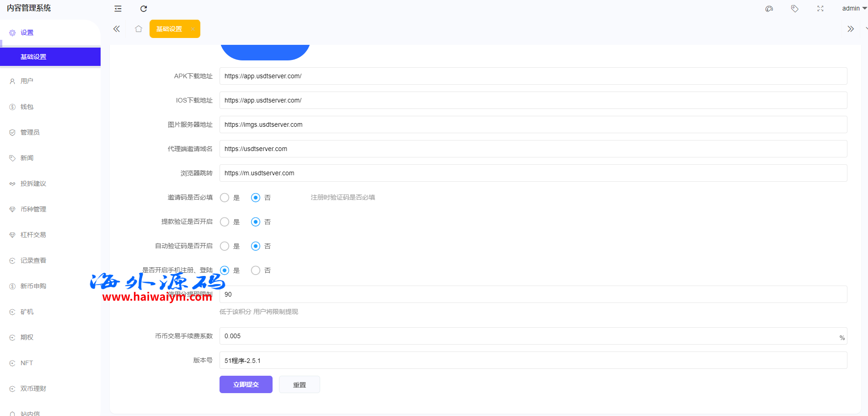868x416 pixels.
Task: Expand the 币种管理 sidebar menu
Action: tap(33, 209)
